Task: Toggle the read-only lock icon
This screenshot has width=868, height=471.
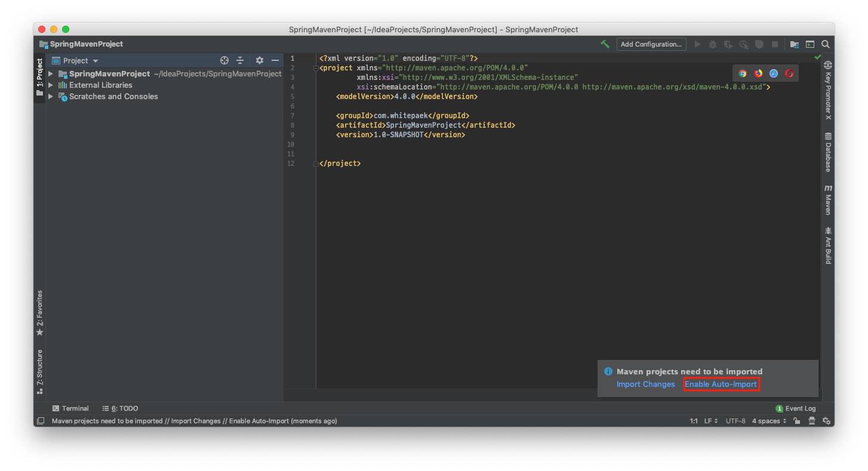Action: 797,421
